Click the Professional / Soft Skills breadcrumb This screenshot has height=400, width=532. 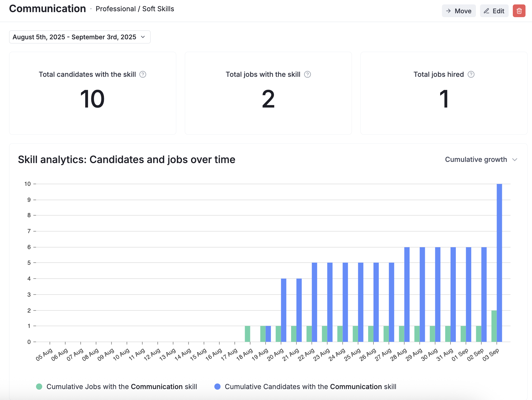pyautogui.click(x=135, y=9)
